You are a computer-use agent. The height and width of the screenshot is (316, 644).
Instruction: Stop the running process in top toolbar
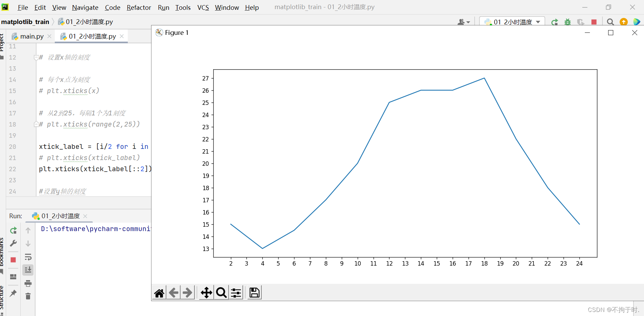click(594, 22)
